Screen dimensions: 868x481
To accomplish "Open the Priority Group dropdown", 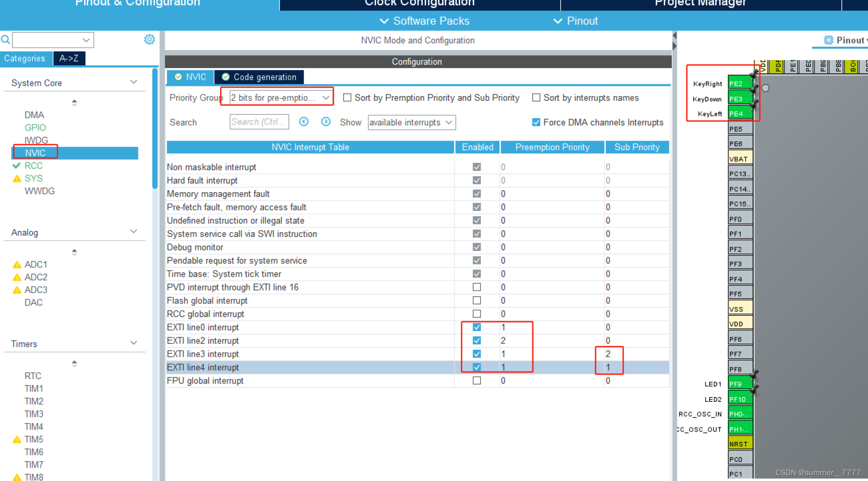I will (280, 97).
